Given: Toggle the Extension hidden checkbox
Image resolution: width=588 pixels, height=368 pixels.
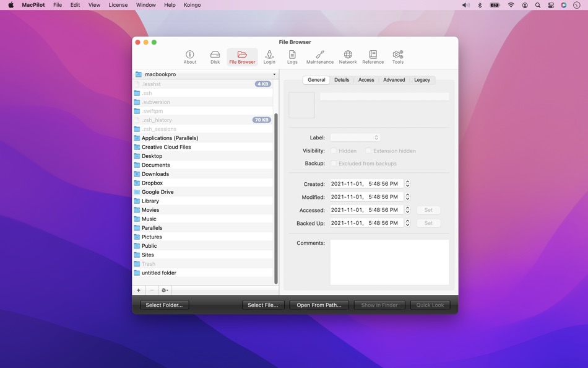Looking at the screenshot, I should pos(368,151).
